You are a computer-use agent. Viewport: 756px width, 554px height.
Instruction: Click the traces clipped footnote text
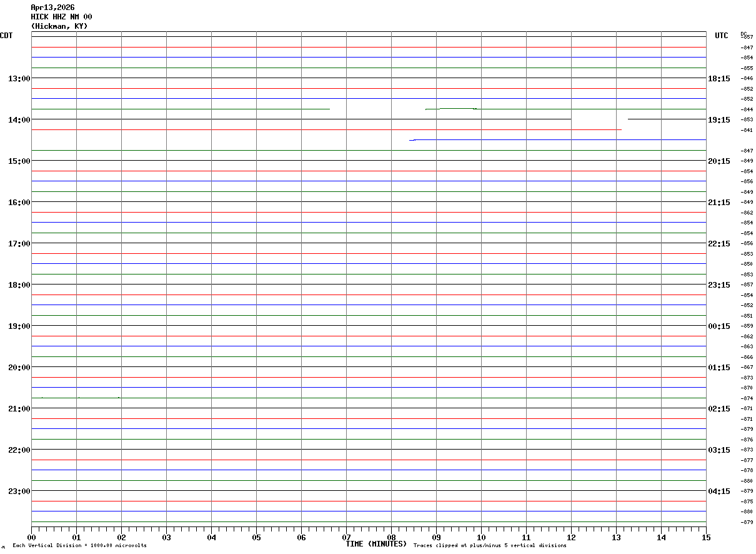[x=490, y=546]
